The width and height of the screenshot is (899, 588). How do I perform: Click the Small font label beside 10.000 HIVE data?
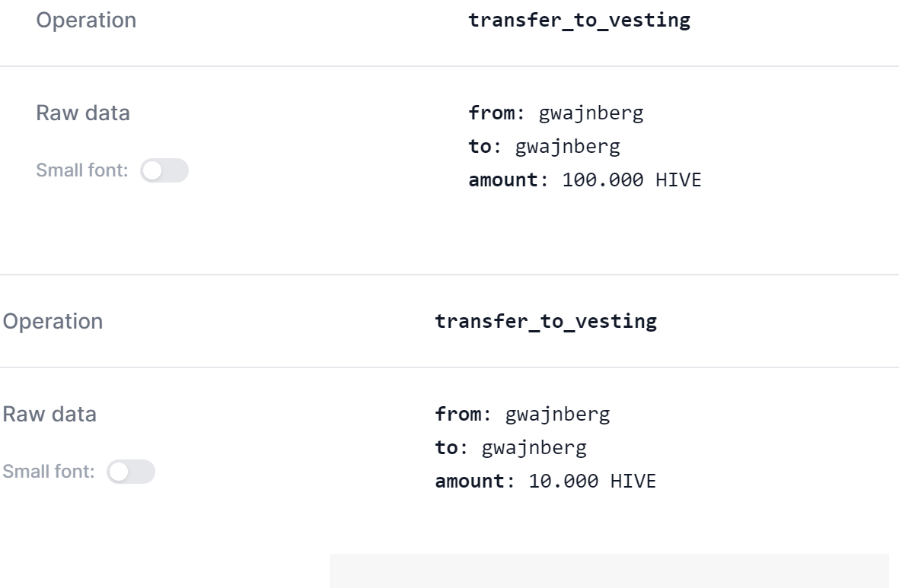(48, 472)
